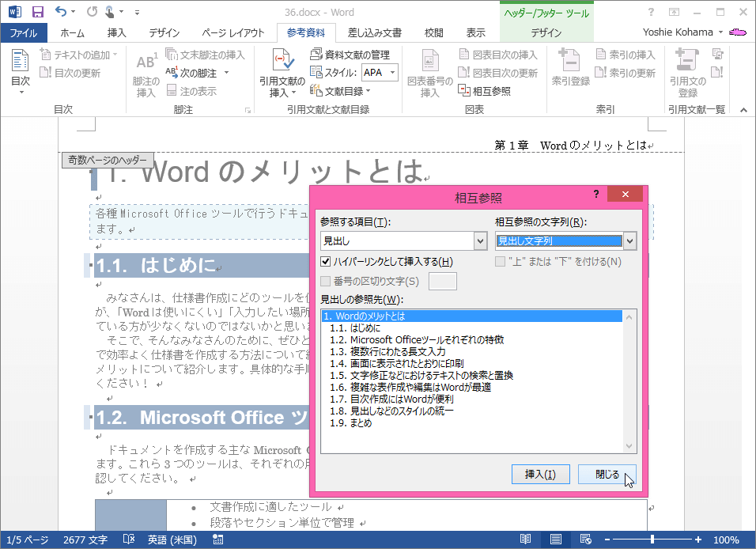The image size is (756, 549).
Task: Click 索引の更新 update index icon
Action: point(626,73)
